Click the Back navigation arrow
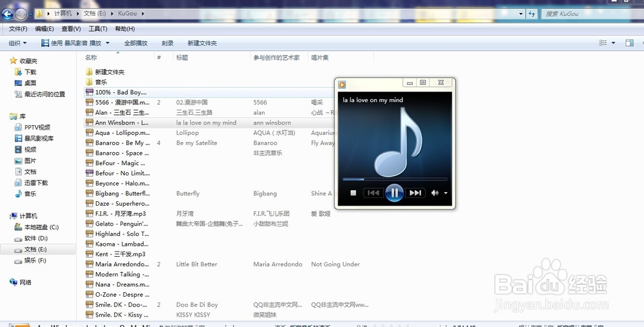644x327 pixels. click(7, 14)
